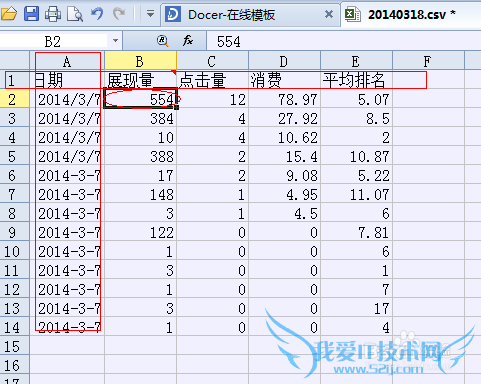Select column C header

click(212, 61)
